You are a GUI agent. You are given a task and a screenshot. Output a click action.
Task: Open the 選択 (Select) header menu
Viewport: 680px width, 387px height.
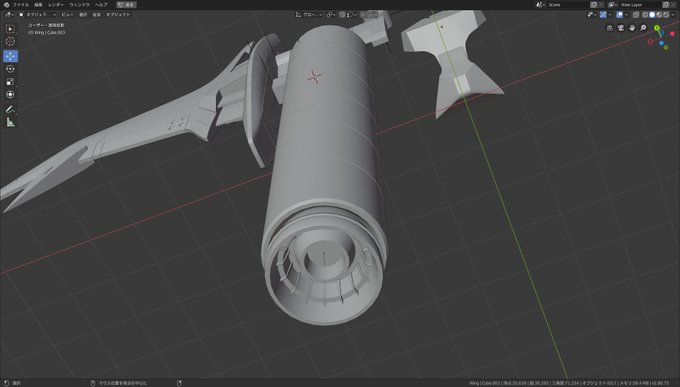pos(83,15)
